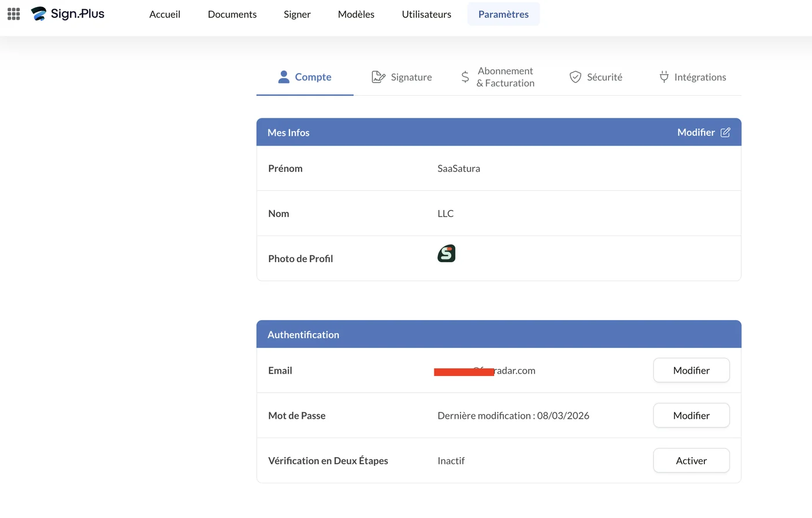Click the Dernière modification date text
The height and width of the screenshot is (518, 812).
pyautogui.click(x=513, y=415)
